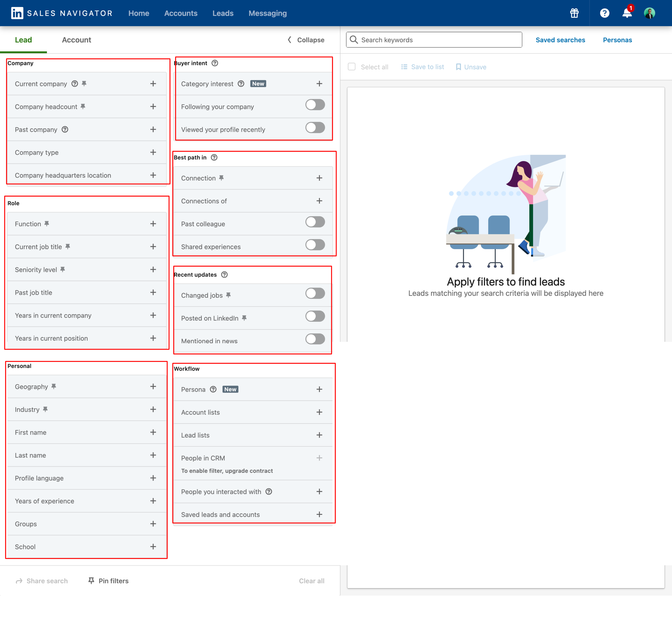Click the help icon beside Category interest
The height and width of the screenshot is (622, 672).
[241, 83]
